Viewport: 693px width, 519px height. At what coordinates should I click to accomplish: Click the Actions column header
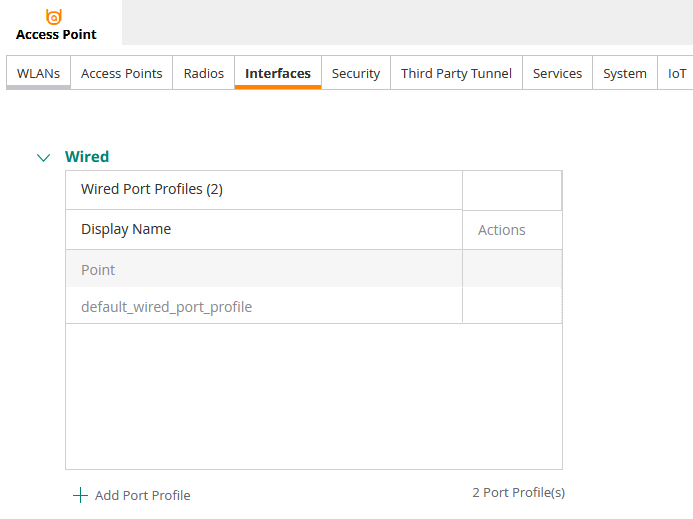pos(501,230)
